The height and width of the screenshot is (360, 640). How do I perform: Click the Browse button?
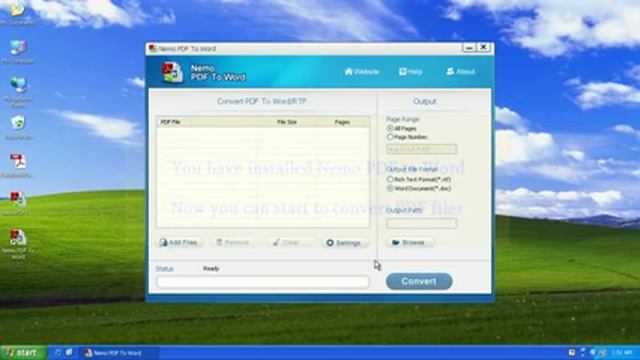pos(409,242)
